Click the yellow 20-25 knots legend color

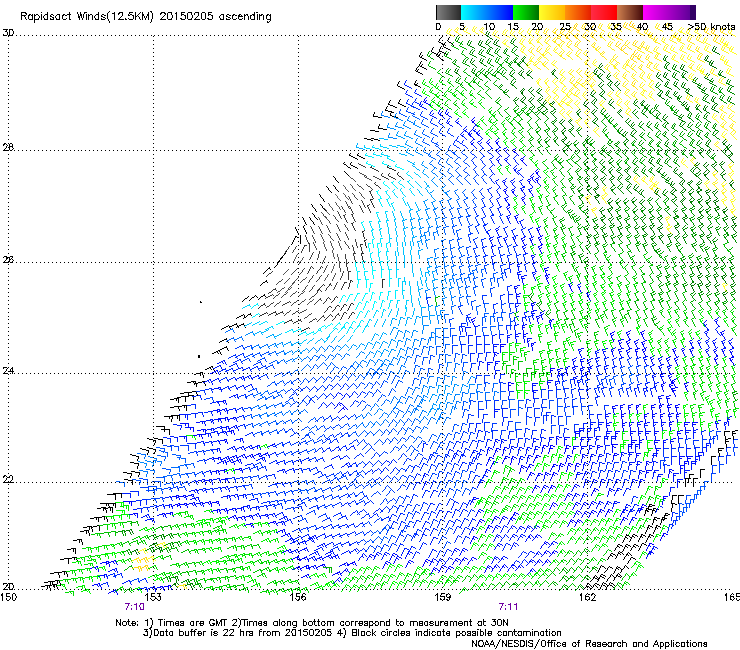click(x=552, y=12)
